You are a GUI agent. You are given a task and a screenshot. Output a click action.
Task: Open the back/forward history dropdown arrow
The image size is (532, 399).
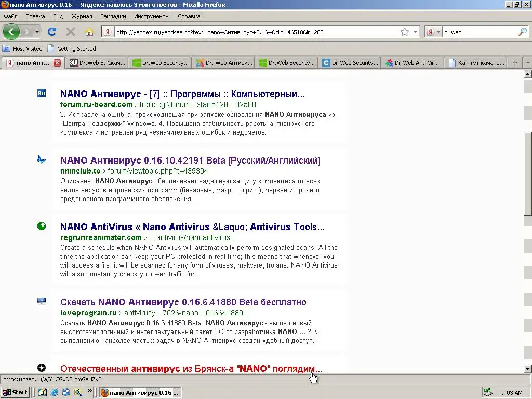click(x=37, y=32)
